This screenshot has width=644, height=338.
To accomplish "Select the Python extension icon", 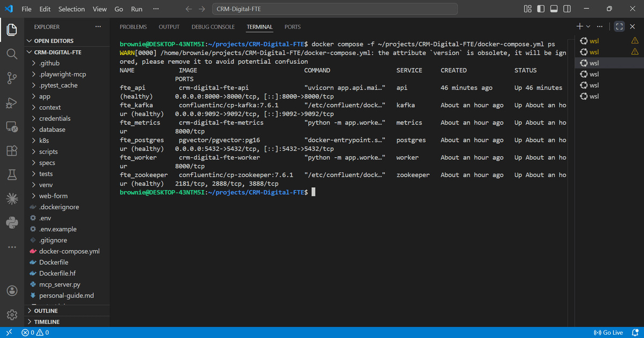I will click(12, 221).
